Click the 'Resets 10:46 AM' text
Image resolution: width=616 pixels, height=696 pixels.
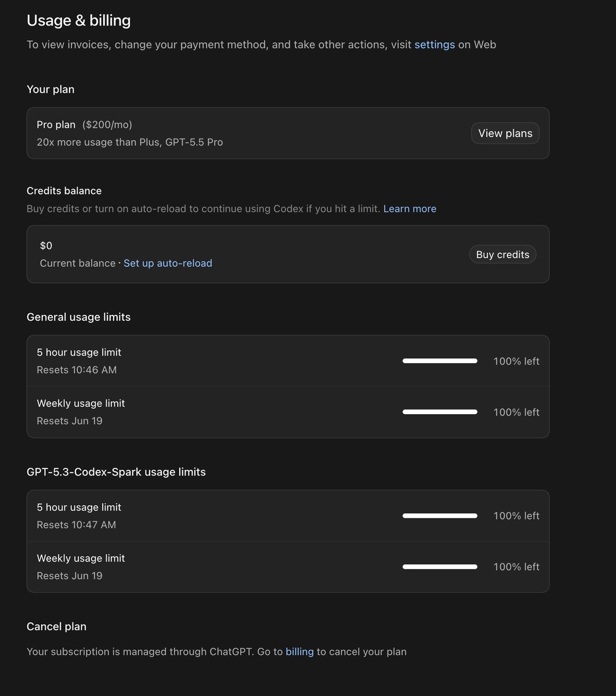77,370
